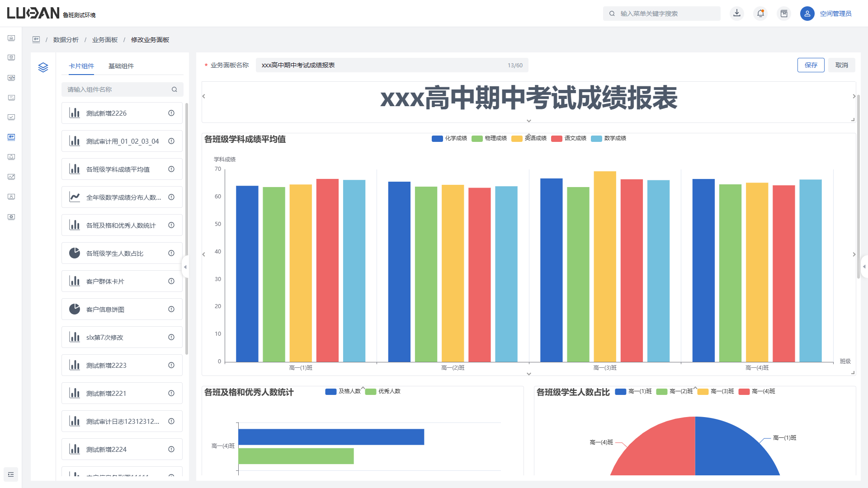
Task: Click left chevron of title card
Action: tap(204, 96)
